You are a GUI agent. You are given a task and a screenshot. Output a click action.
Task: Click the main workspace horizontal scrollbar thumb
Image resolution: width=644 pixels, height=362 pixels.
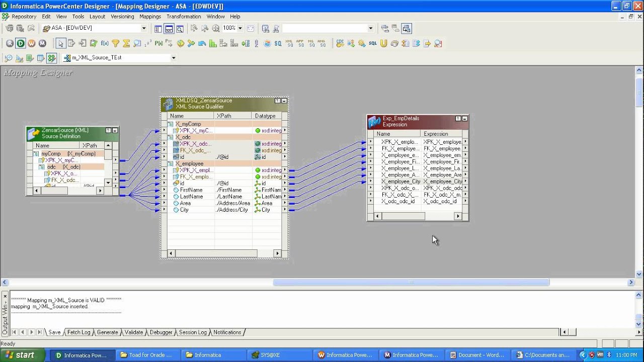(x=411, y=283)
